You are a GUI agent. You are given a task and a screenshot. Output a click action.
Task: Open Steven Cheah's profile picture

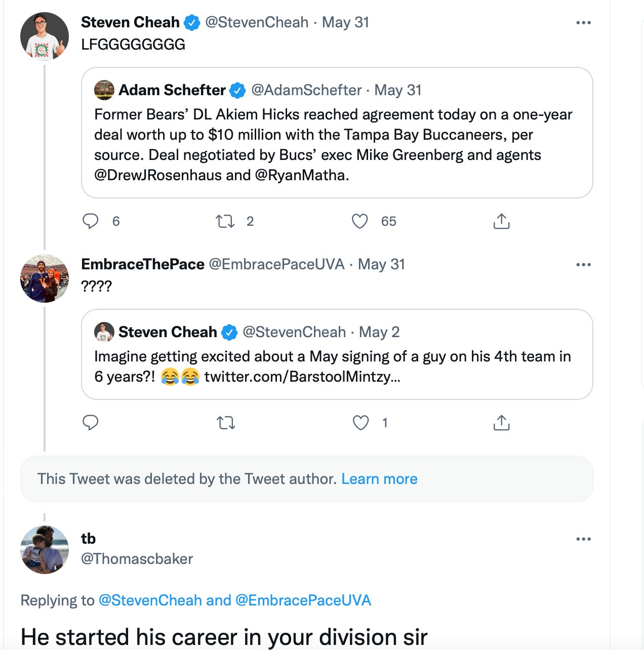(45, 36)
